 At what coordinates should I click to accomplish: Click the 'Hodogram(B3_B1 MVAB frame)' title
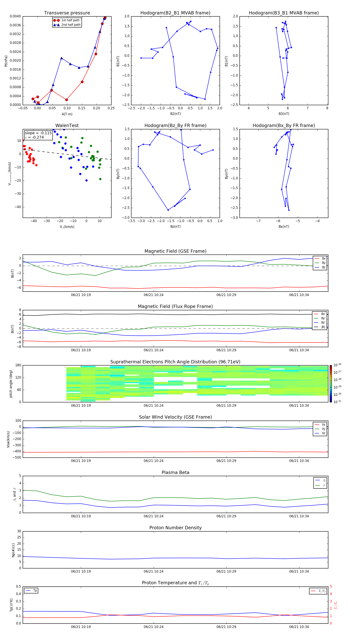pos(284,13)
